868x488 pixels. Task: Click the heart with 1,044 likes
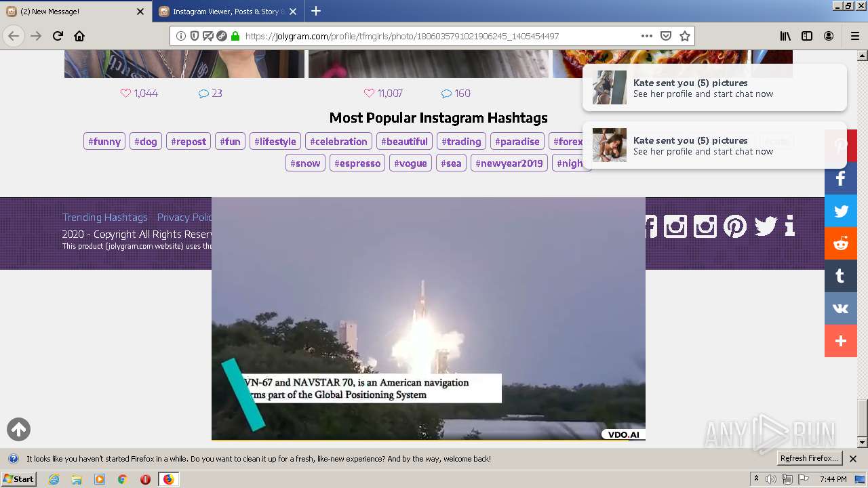(x=125, y=94)
